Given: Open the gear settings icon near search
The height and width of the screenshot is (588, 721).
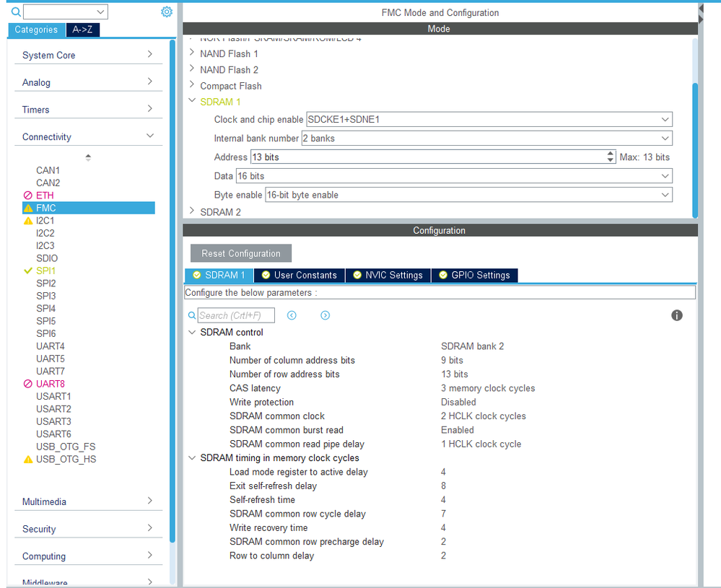Looking at the screenshot, I should [167, 12].
